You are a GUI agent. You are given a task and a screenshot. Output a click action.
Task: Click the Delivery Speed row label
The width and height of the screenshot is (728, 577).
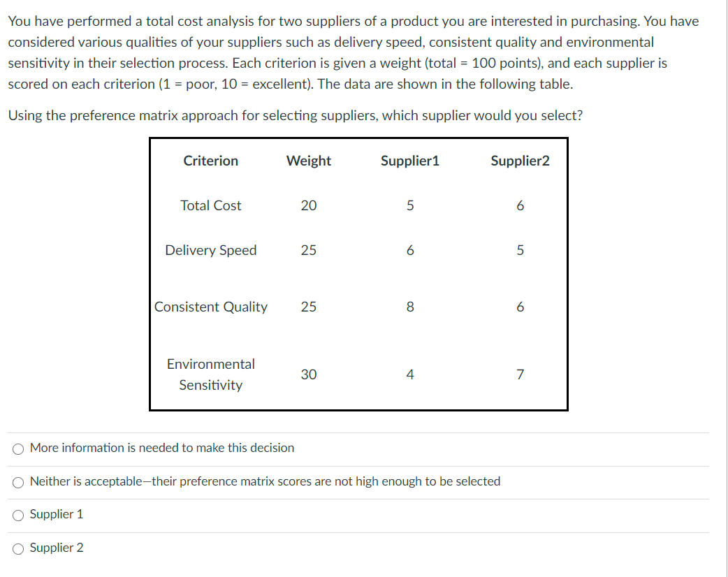click(x=211, y=250)
